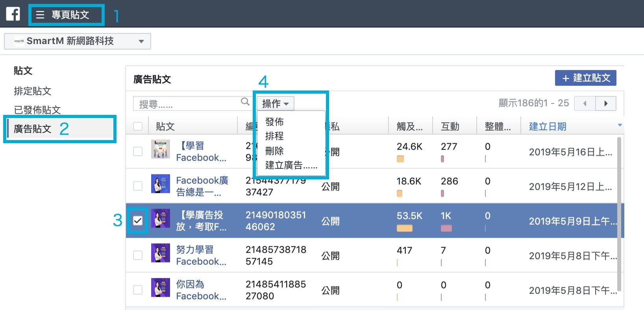Screen dimensions: 644x310
Task: Go to next page of results
Action: tap(606, 103)
